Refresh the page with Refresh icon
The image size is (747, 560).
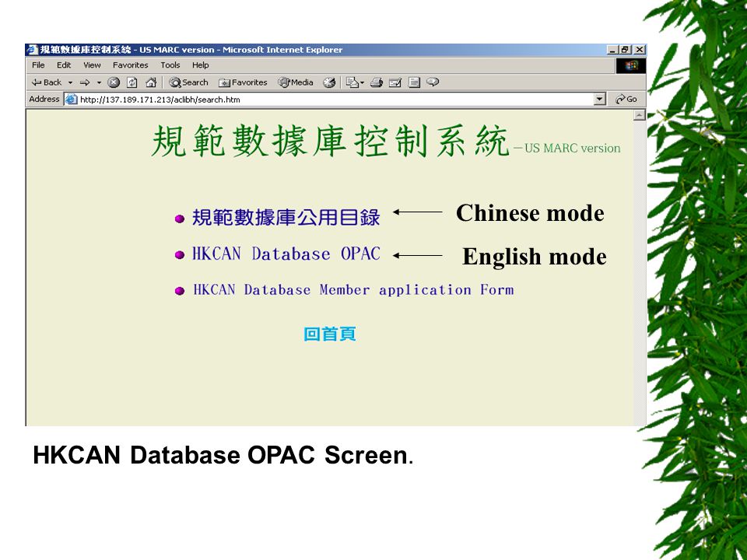132,82
